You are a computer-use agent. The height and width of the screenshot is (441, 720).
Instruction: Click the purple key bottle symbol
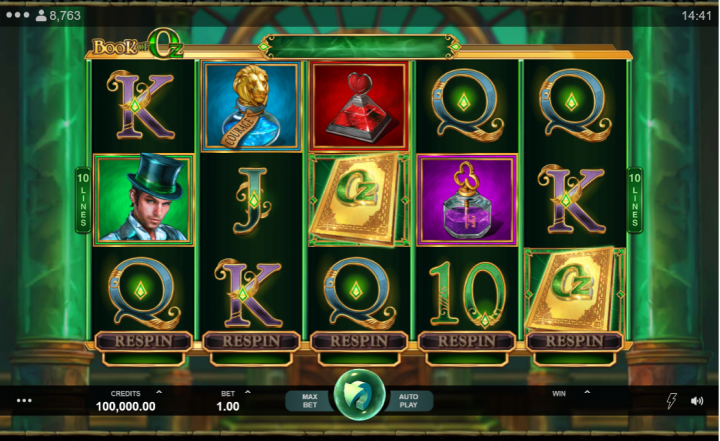(467, 200)
